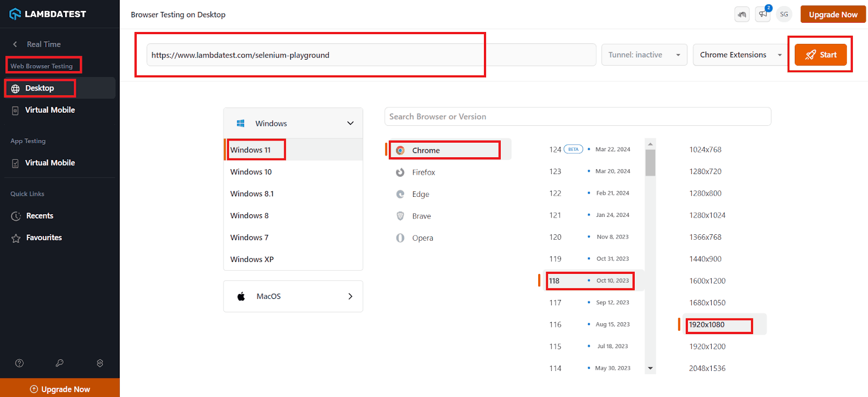
Task: Click the URL input field
Action: (x=371, y=55)
